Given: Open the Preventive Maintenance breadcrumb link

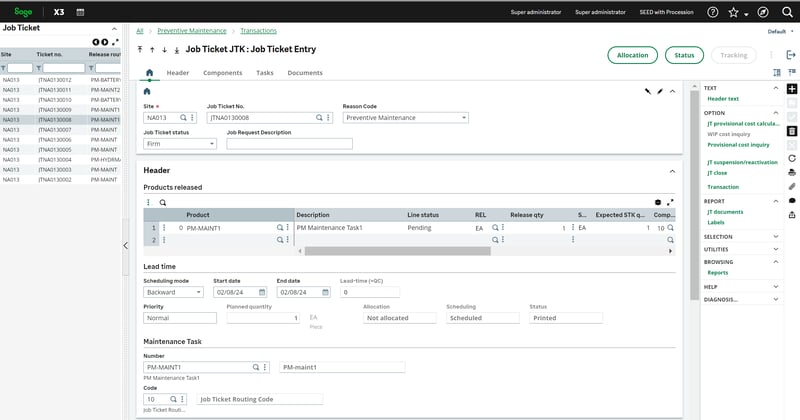Looking at the screenshot, I should [x=190, y=31].
